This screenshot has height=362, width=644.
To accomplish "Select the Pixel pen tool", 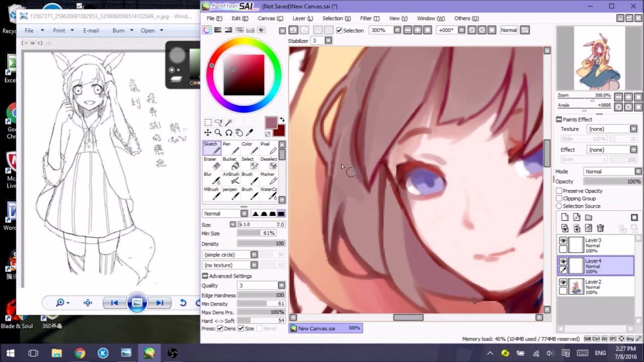I will pos(269,148).
